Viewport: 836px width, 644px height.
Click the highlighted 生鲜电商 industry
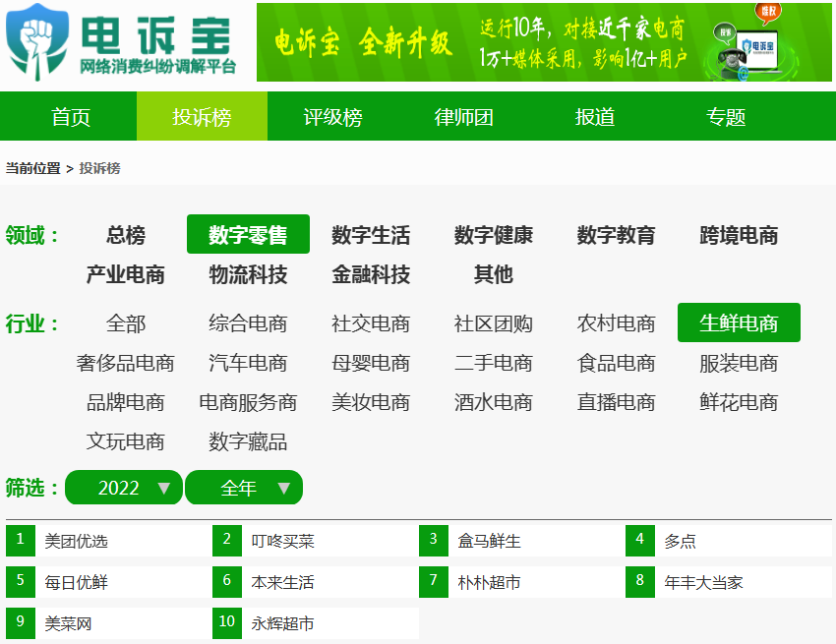tap(739, 323)
